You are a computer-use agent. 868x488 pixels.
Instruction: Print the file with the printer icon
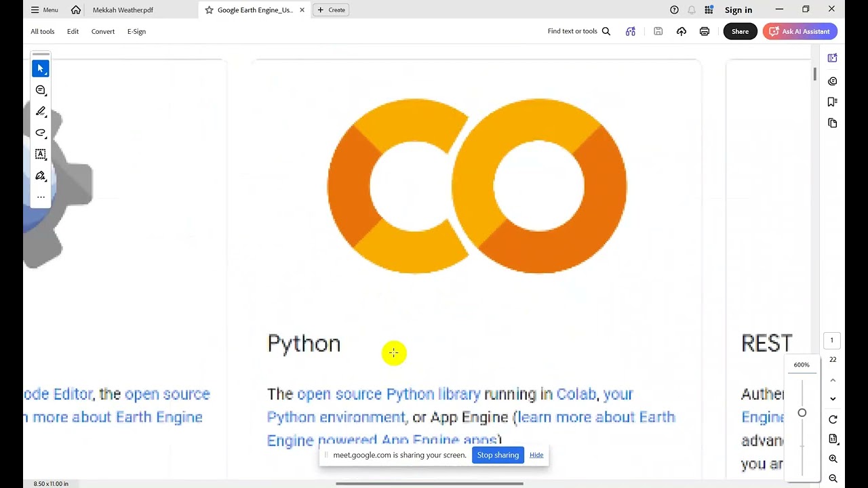pyautogui.click(x=705, y=31)
